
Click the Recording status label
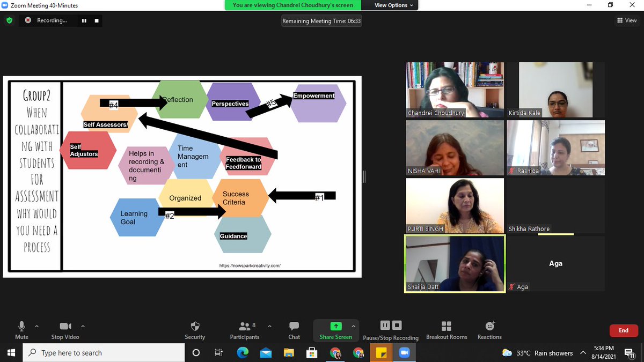(x=52, y=20)
